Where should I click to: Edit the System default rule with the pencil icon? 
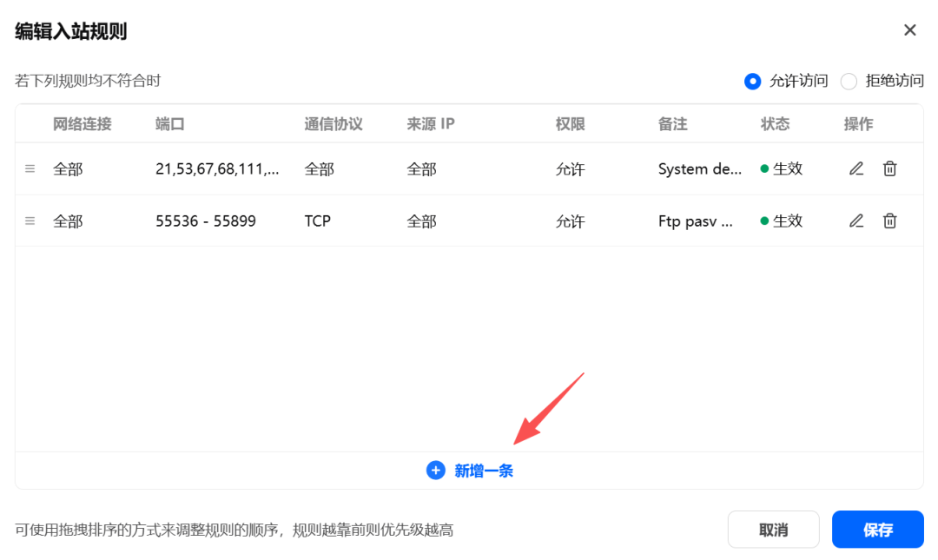855,168
